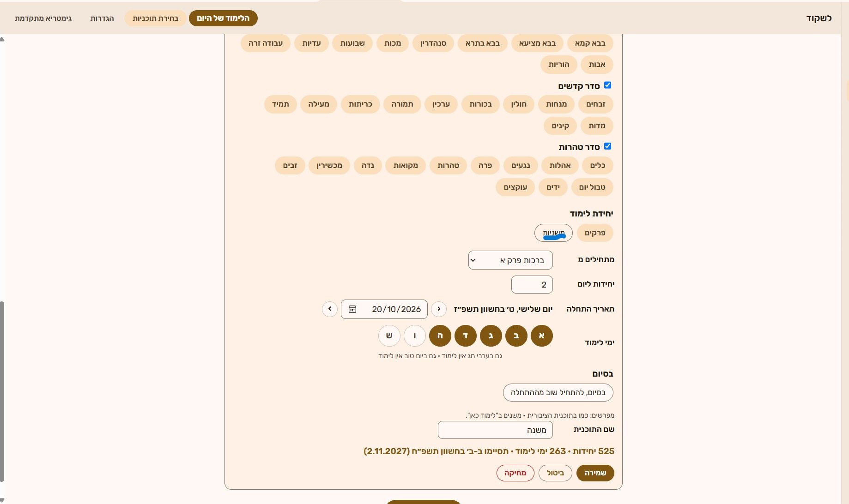Toggle study day ו
849x504 pixels.
point(415,336)
